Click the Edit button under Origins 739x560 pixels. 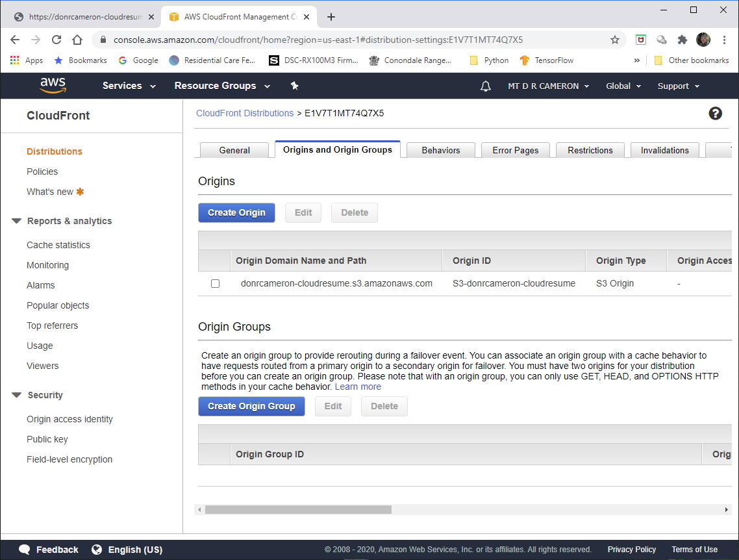coord(303,212)
